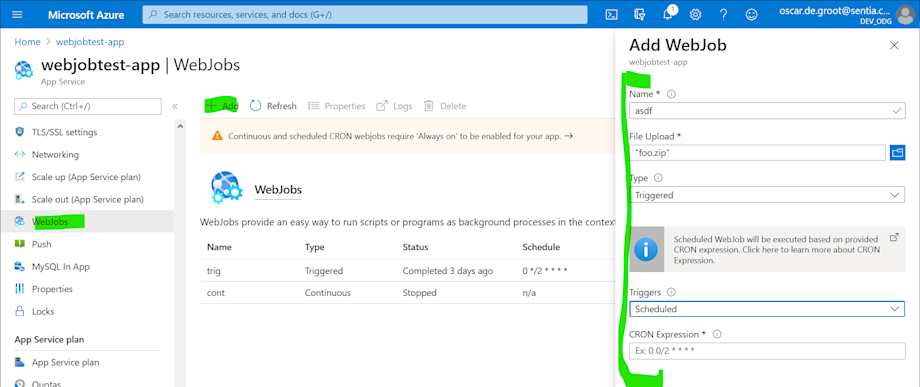920x387 pixels.
Task: Open the notifications bell
Action: [668, 15]
